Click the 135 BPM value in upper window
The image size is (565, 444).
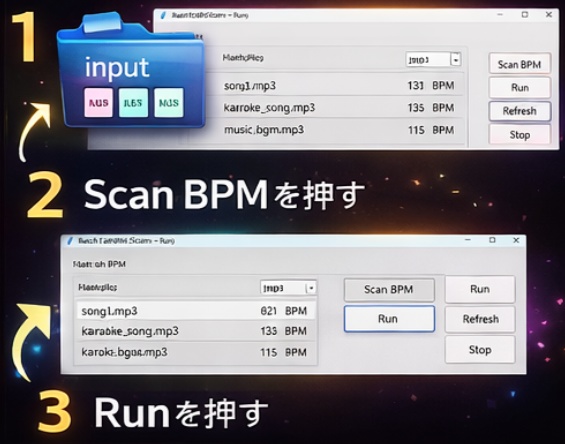[431, 107]
